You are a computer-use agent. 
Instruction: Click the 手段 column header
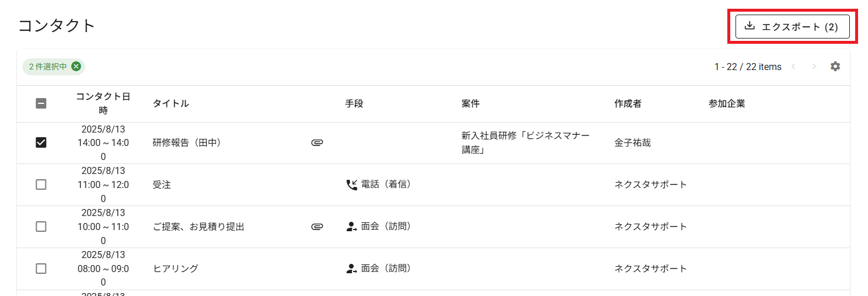click(x=354, y=103)
